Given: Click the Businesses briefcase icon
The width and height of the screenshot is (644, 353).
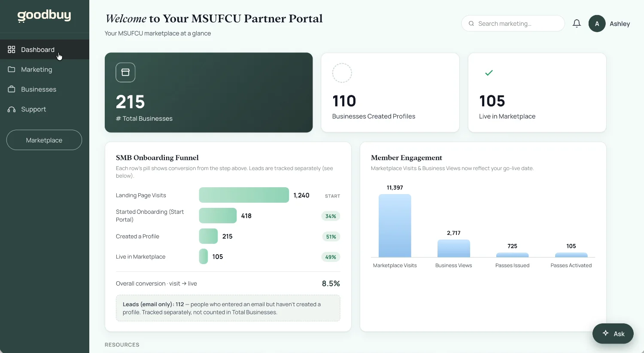Looking at the screenshot, I should coord(12,89).
